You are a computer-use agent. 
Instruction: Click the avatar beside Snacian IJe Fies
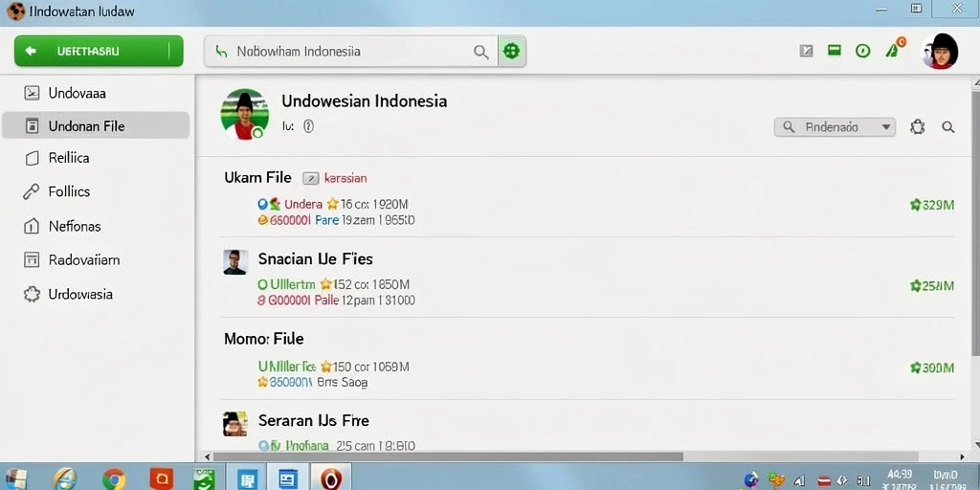235,262
